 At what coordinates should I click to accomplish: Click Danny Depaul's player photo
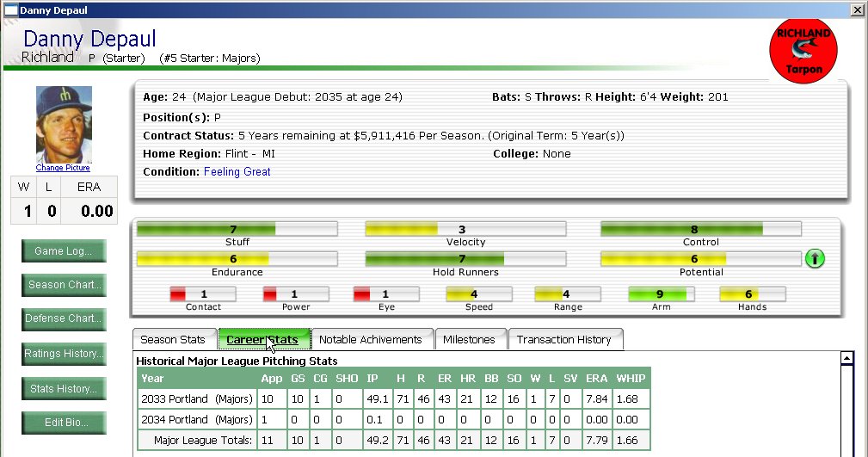point(64,124)
